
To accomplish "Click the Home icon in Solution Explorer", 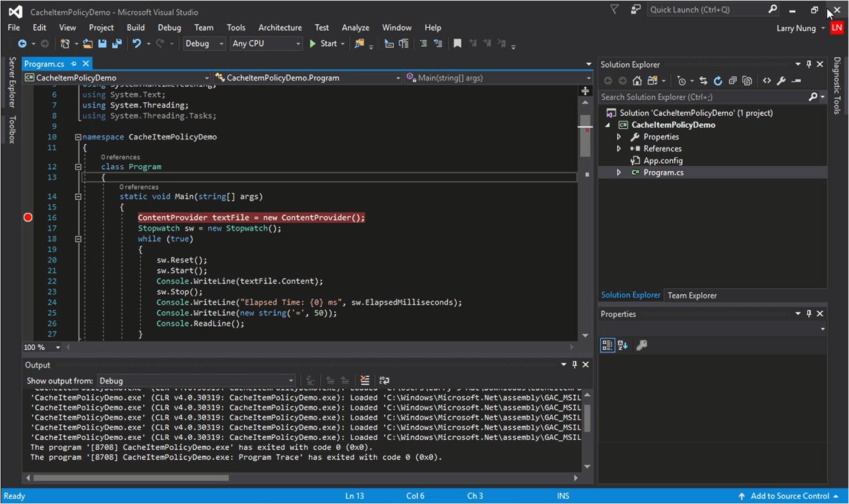I will (x=637, y=81).
